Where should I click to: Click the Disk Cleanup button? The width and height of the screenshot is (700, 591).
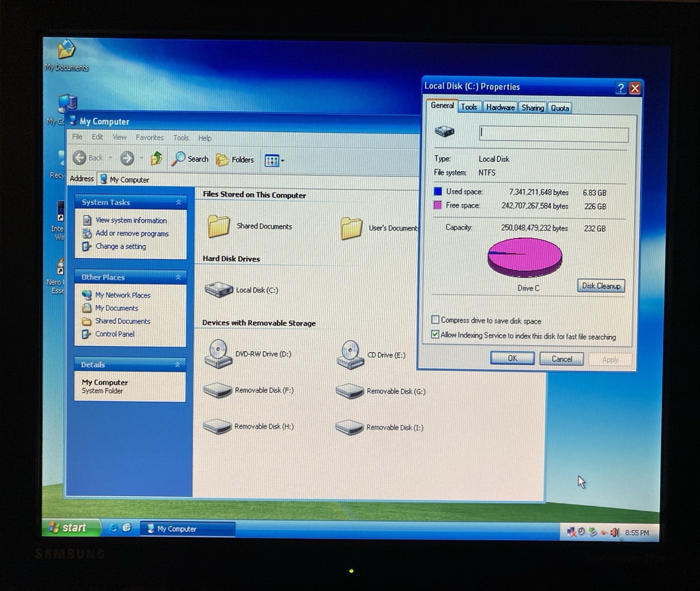point(601,286)
